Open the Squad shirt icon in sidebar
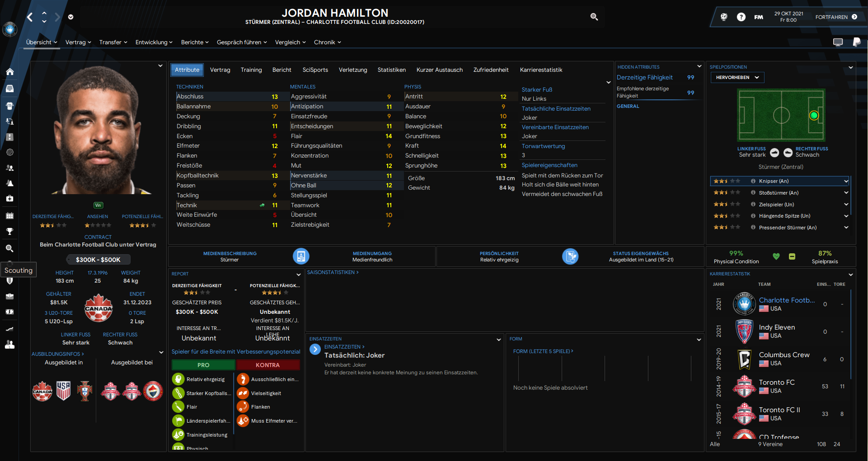 tap(9, 106)
